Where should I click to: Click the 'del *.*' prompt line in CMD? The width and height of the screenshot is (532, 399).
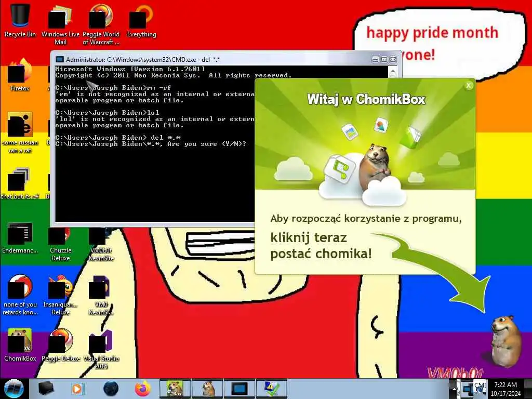pos(118,137)
